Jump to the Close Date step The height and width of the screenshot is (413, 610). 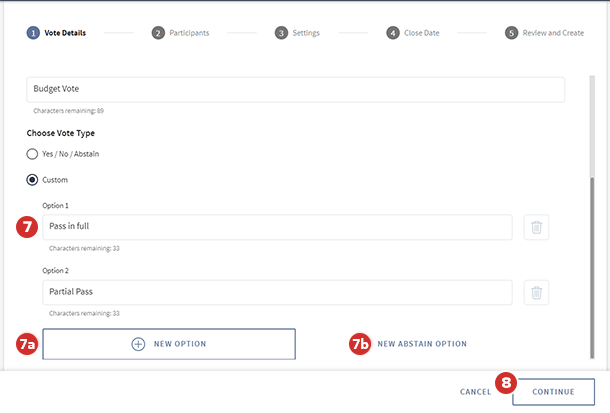point(422,33)
